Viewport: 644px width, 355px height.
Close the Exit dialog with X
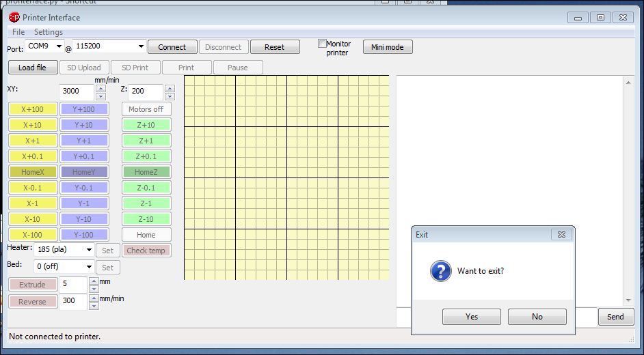pos(561,234)
